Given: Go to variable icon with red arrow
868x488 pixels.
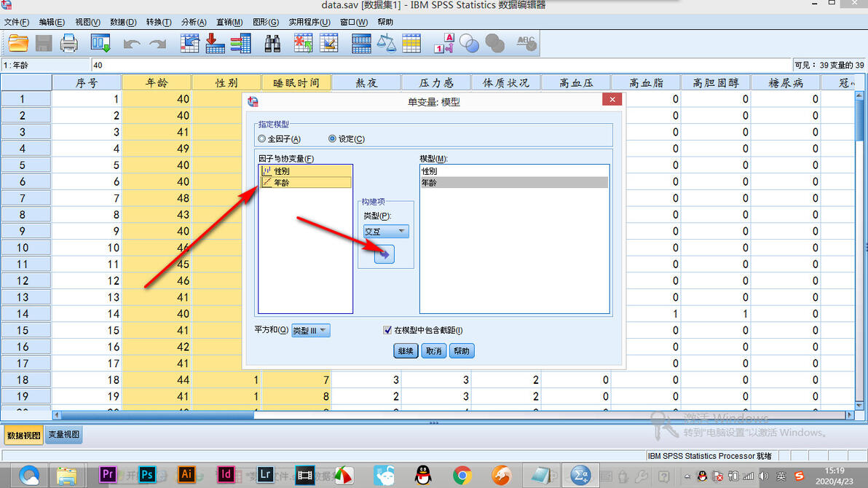Looking at the screenshot, I should coord(215,43).
